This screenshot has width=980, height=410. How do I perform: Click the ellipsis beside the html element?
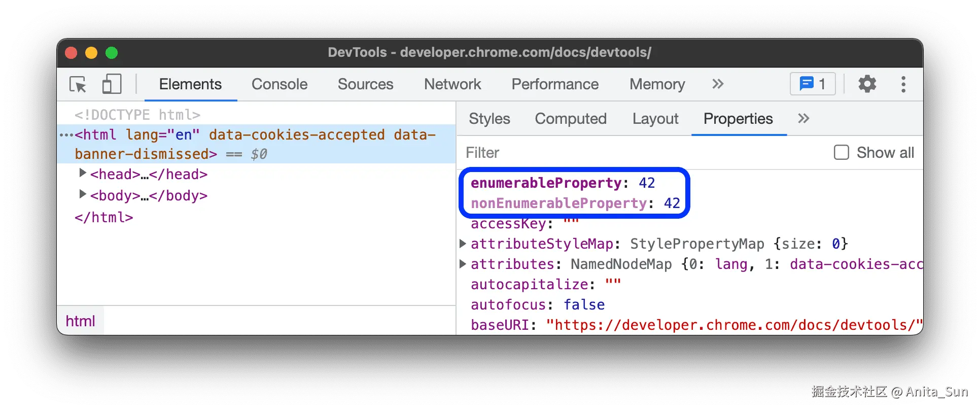[x=66, y=135]
